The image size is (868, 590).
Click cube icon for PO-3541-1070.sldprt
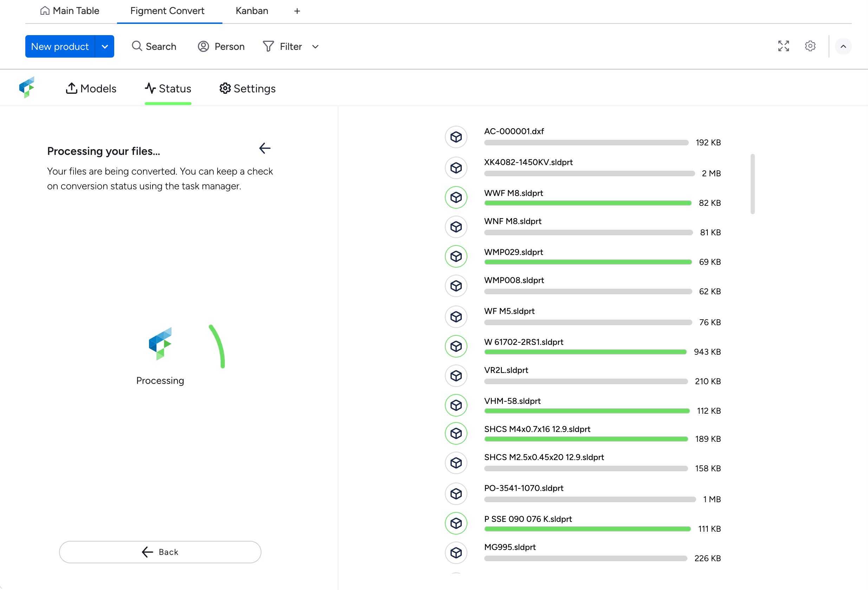point(456,494)
